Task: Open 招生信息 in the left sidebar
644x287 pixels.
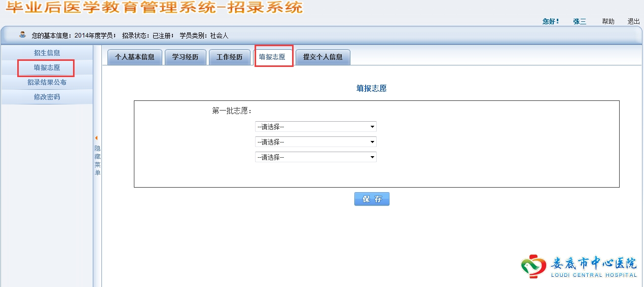Action: pyautogui.click(x=47, y=53)
